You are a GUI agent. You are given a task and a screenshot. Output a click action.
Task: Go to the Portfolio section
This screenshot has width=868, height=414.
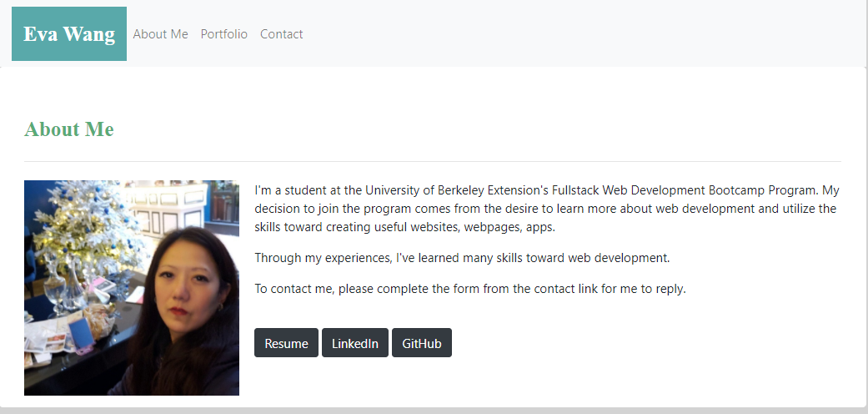(x=224, y=34)
